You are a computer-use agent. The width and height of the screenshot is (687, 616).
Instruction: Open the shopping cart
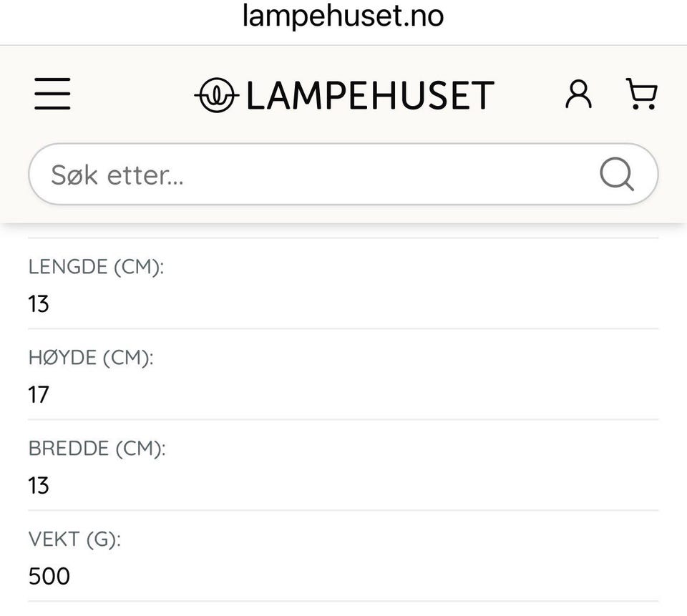point(641,94)
